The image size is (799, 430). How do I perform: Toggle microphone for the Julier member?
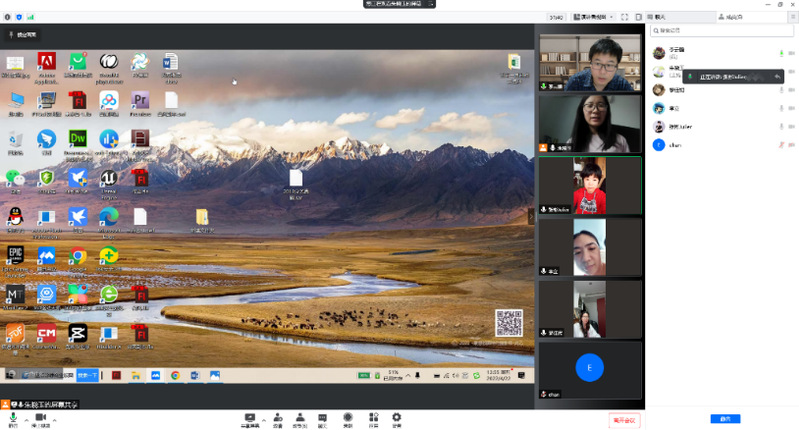[781, 126]
